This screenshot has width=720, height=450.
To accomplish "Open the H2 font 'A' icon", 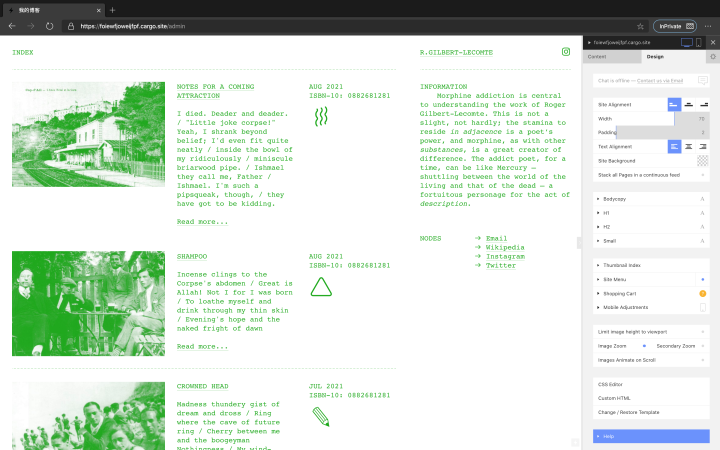I will coord(702,227).
